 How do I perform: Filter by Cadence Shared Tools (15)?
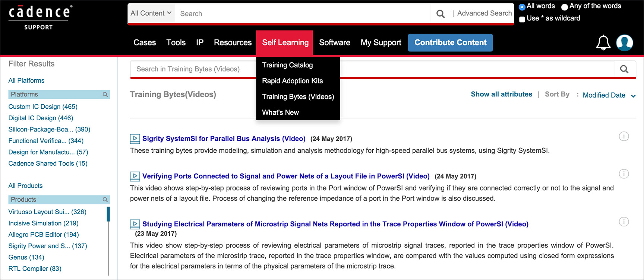coord(48,163)
